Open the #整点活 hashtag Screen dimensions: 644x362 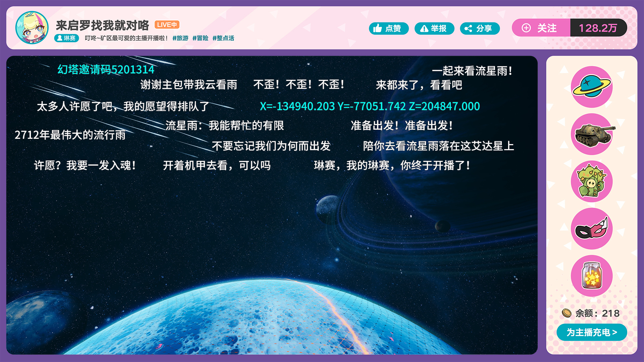pos(223,38)
